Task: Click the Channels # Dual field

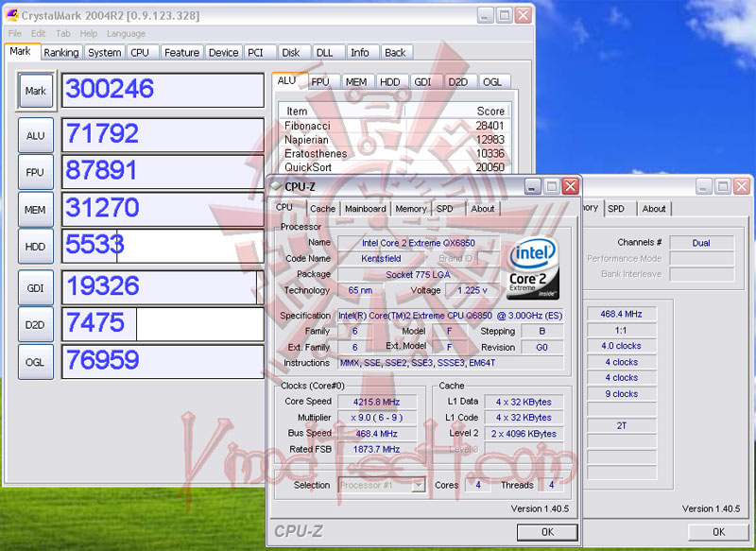Action: click(701, 243)
